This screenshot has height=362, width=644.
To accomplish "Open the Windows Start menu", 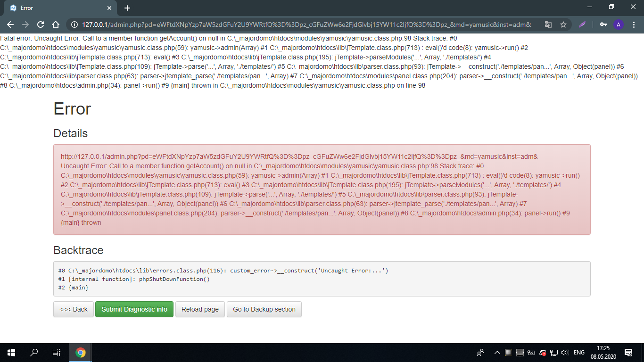I will point(11,352).
